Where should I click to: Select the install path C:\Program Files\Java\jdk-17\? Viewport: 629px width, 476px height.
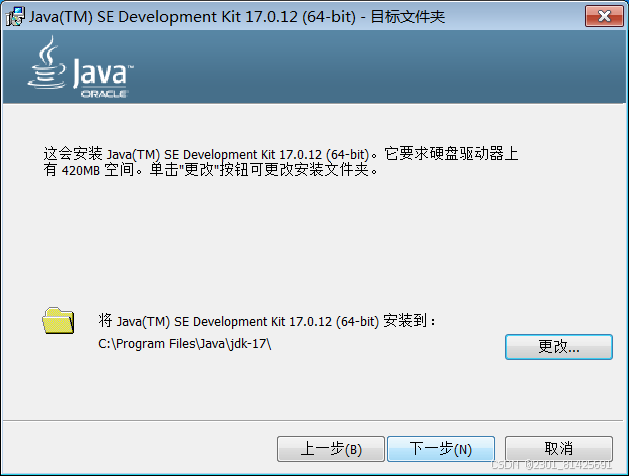pos(185,344)
